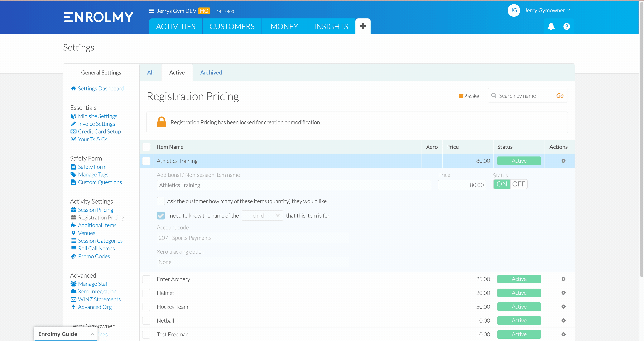644x341 pixels.
Task: Open the gear actions for Hockey Team
Action: (564, 307)
